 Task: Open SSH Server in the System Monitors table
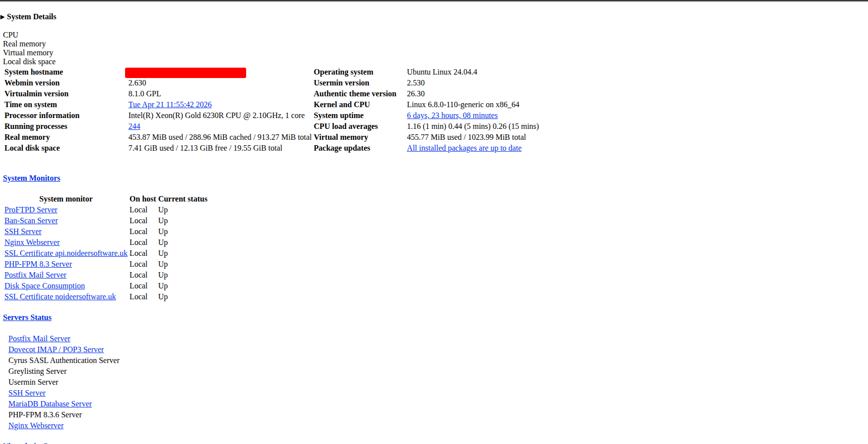[23, 232]
